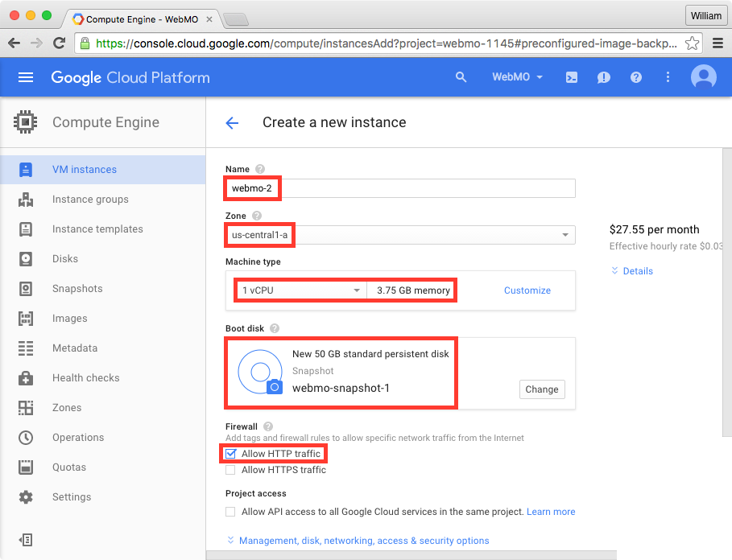Click the Learn more link

tap(551, 512)
